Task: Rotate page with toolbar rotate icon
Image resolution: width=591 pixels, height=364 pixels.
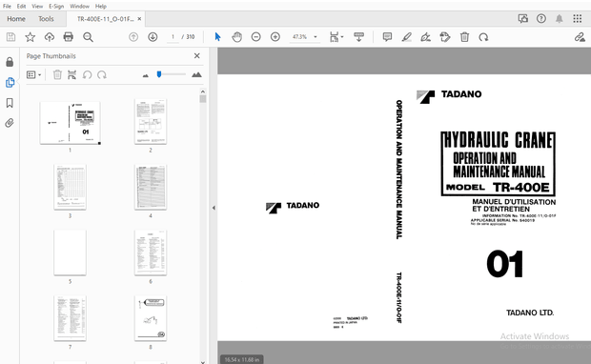Action: tap(483, 37)
